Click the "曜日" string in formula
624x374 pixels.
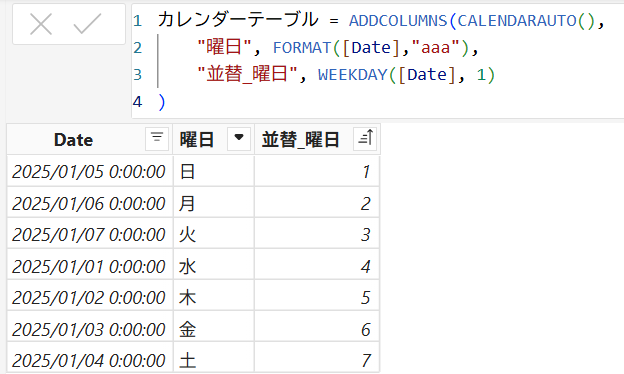point(224,48)
